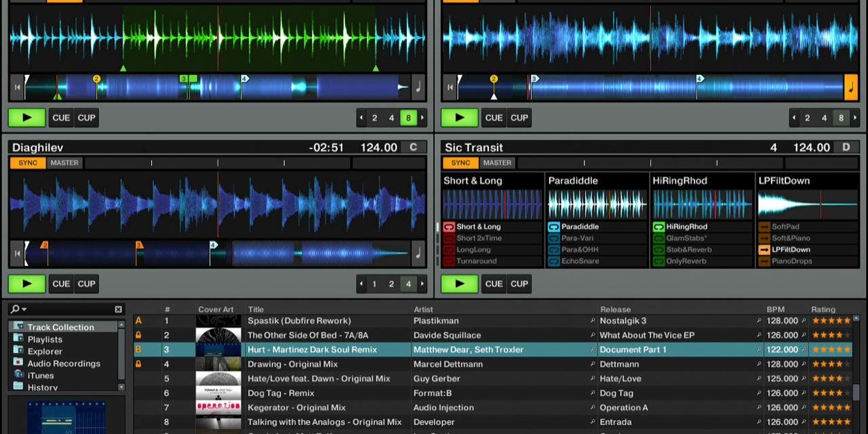868x434 pixels.
Task: Click skip-to-start icon on the top-right deck stripe
Action: [450, 87]
